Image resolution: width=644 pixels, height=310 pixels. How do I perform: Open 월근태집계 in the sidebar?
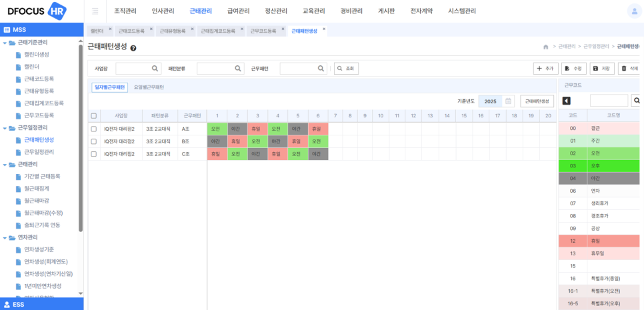coord(37,189)
